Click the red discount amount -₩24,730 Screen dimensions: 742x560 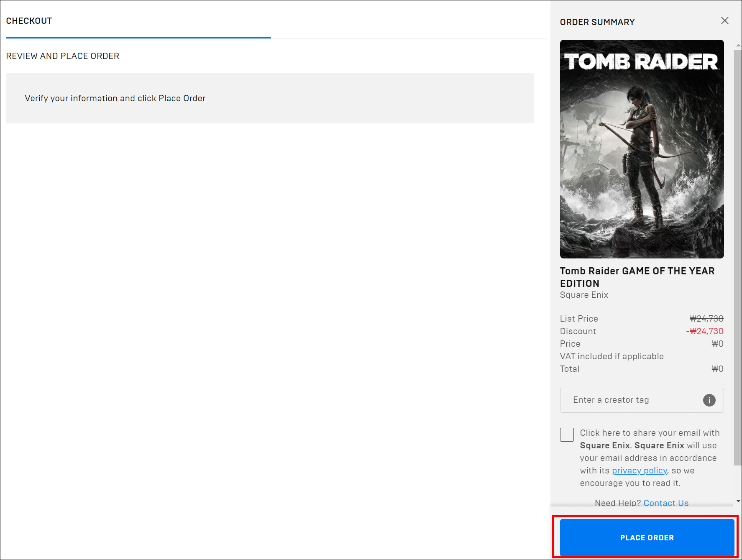[x=705, y=331]
